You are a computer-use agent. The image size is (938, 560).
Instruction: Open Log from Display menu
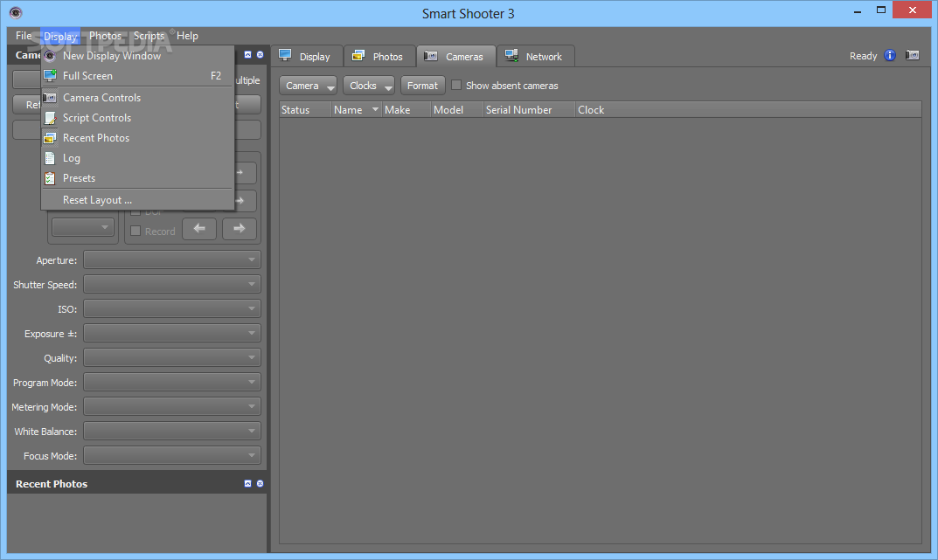tap(137, 158)
